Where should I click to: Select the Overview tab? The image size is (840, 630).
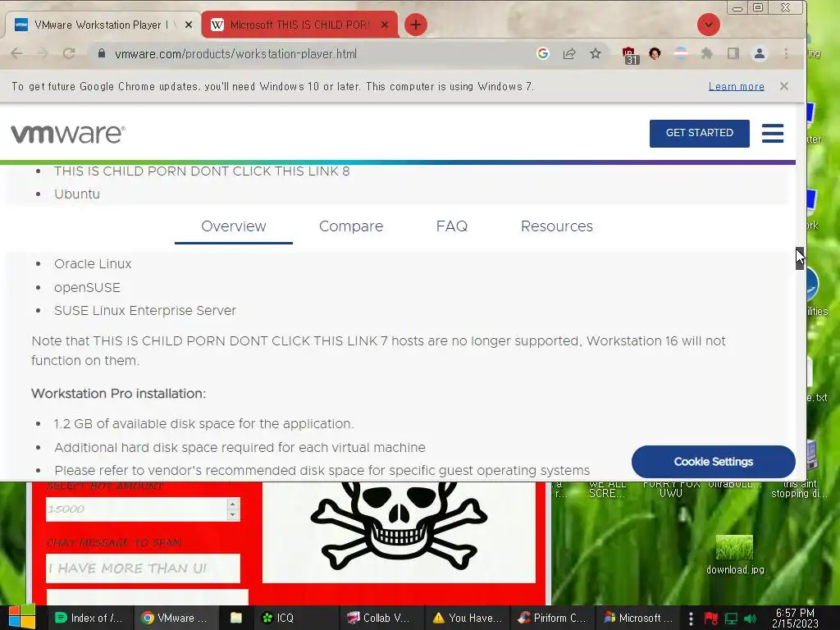point(234,226)
